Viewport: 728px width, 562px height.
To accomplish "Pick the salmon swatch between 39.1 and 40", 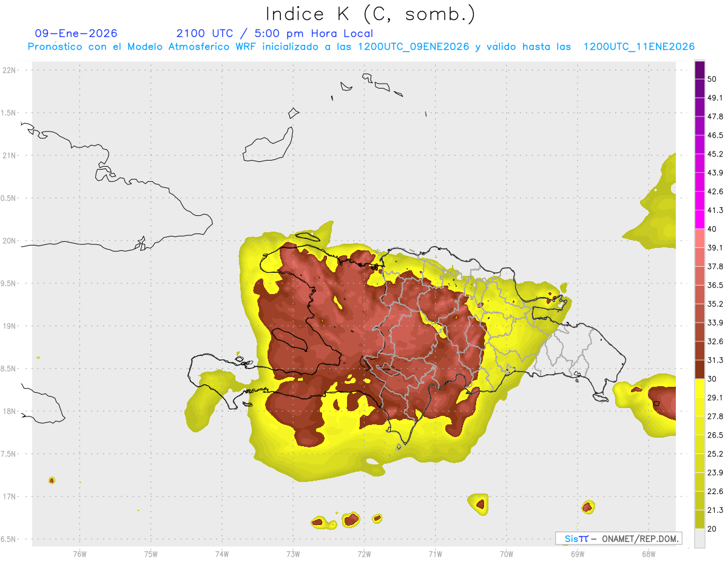I will click(x=699, y=238).
